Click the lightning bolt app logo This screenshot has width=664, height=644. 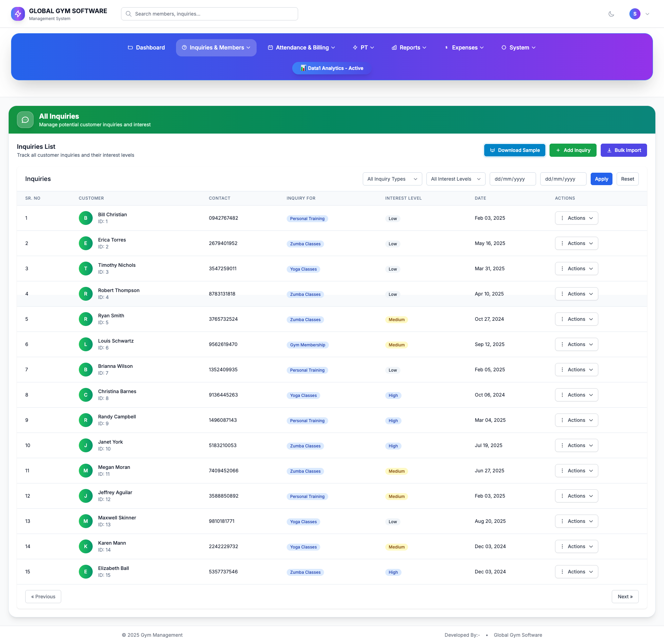(18, 14)
